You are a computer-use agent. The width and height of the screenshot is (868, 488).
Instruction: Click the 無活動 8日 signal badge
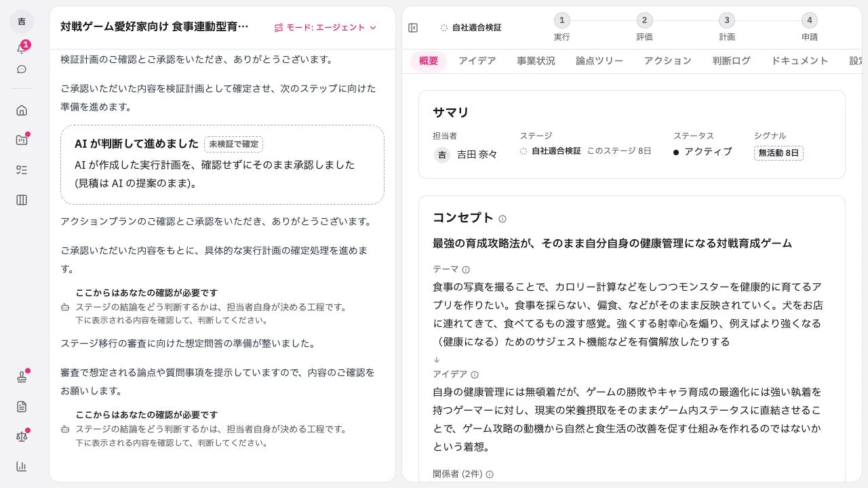click(x=778, y=153)
